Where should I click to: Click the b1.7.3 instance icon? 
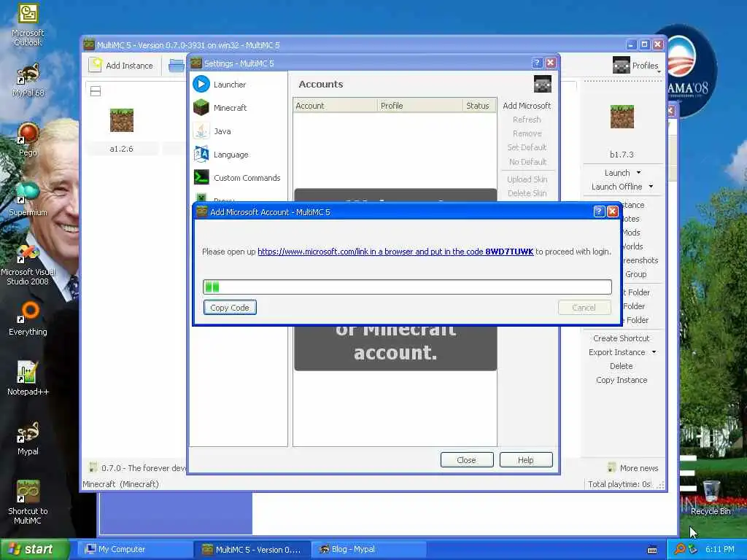(x=622, y=117)
